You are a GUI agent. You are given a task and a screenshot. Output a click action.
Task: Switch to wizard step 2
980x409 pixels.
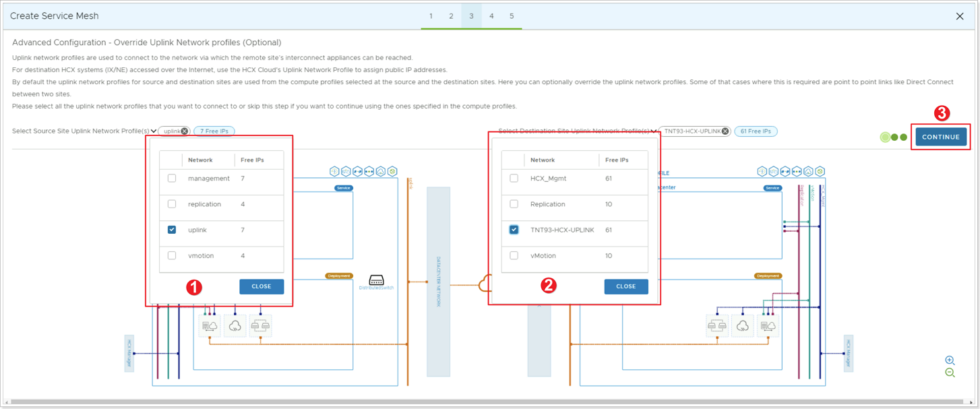[451, 15]
